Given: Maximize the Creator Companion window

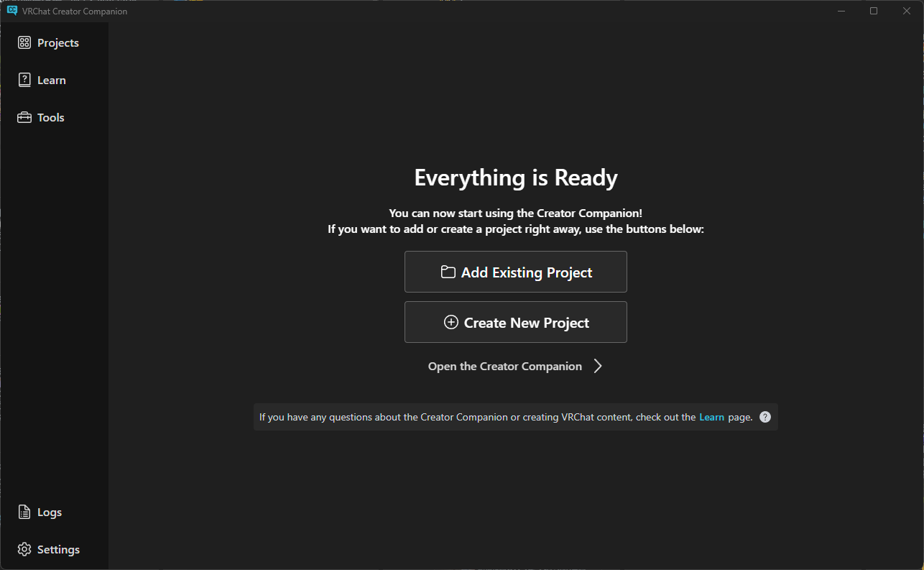Looking at the screenshot, I should coord(874,11).
